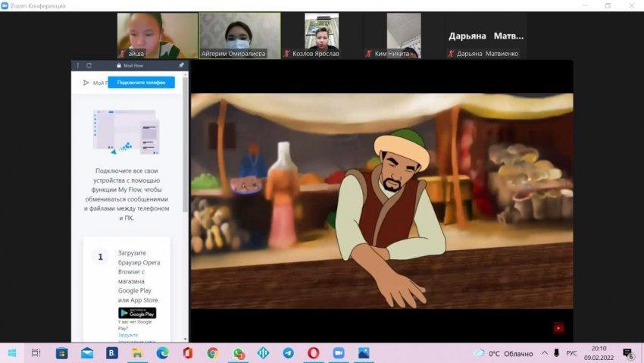Open Microsoft Store from the taskbar

tap(61, 353)
